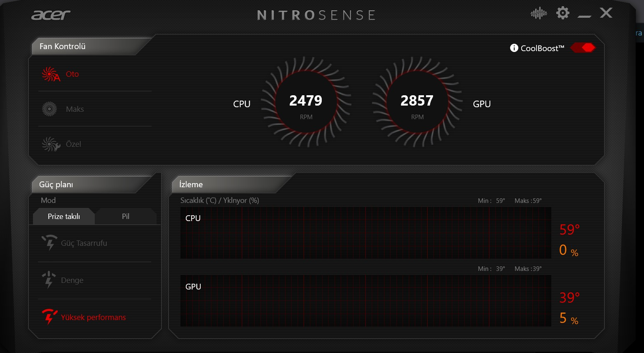644x353 pixels.
Task: Click the Yüksek performans icon
Action: click(x=49, y=317)
